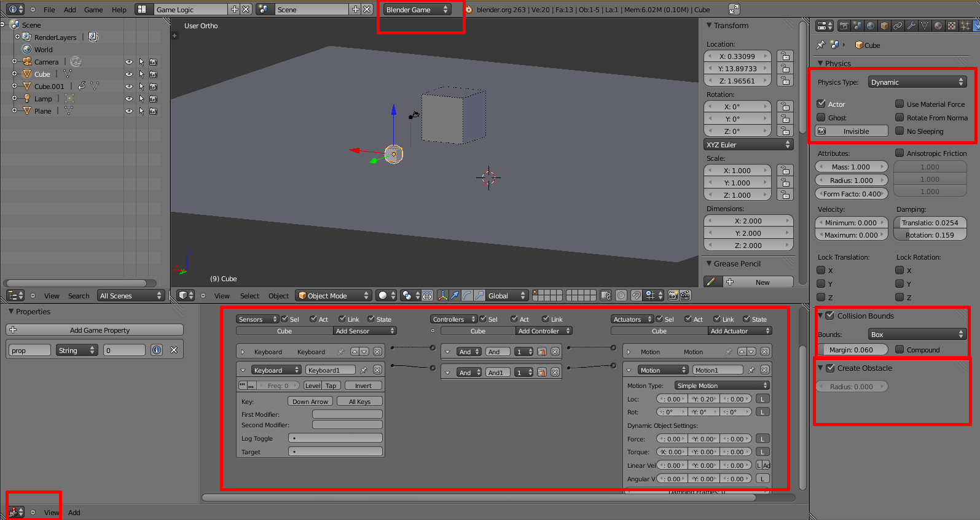
Task: Click the OpenGL render animation clapper icon
Action: click(x=685, y=295)
